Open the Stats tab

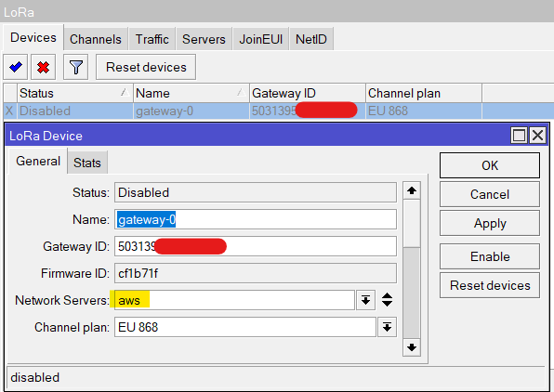tap(87, 163)
